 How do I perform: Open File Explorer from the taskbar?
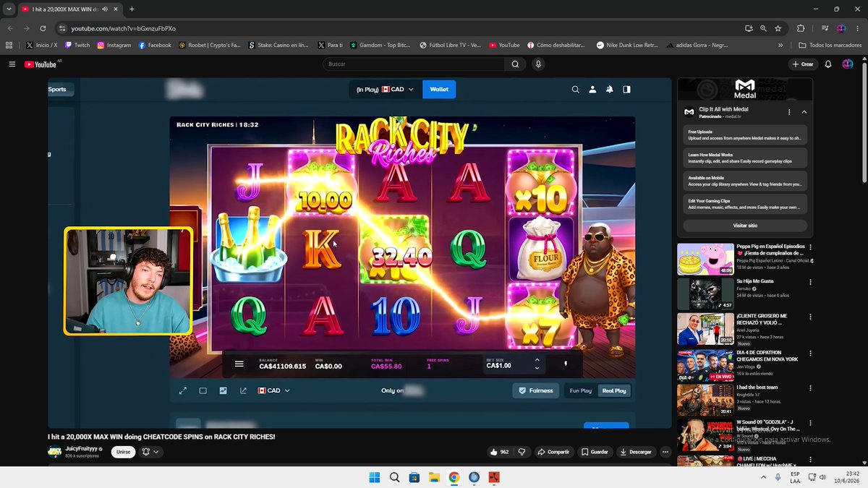[x=434, y=477]
